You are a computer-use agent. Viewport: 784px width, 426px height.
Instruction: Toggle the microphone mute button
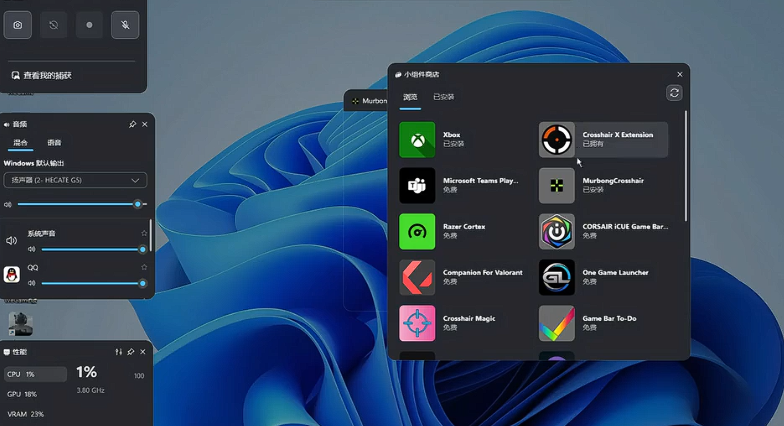point(125,25)
